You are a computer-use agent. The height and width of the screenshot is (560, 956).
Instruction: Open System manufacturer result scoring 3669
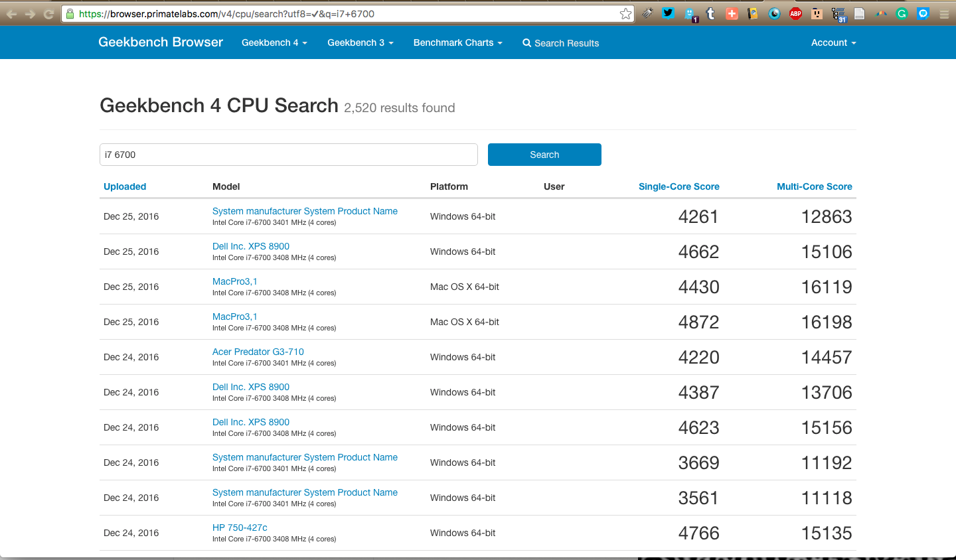[305, 457]
